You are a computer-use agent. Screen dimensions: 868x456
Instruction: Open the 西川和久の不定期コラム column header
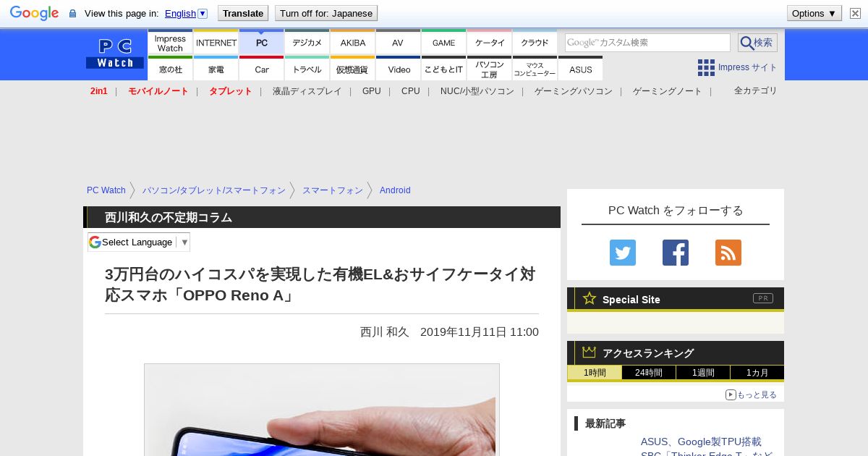point(169,217)
